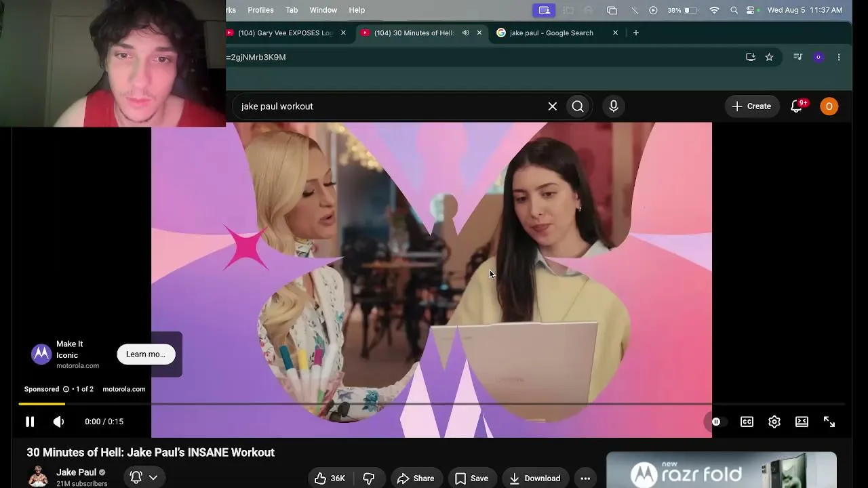Open Chrome's three-dot menu
The width and height of the screenshot is (868, 488).
point(839,58)
